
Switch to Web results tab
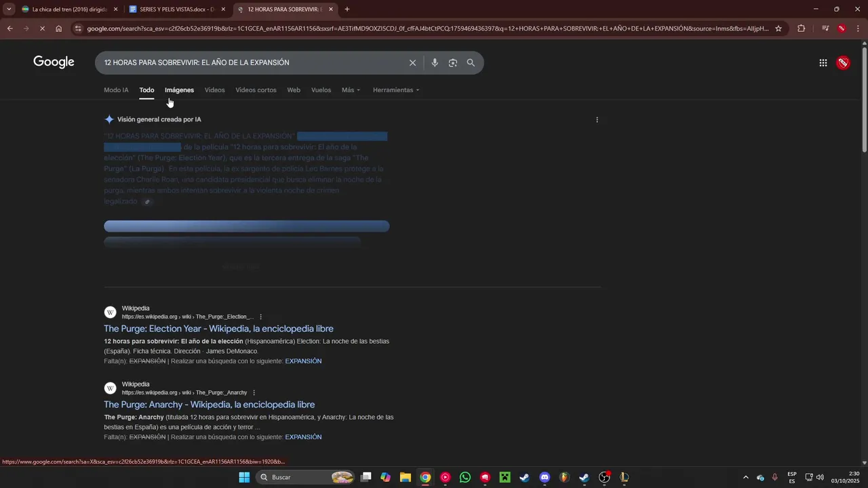tap(294, 90)
